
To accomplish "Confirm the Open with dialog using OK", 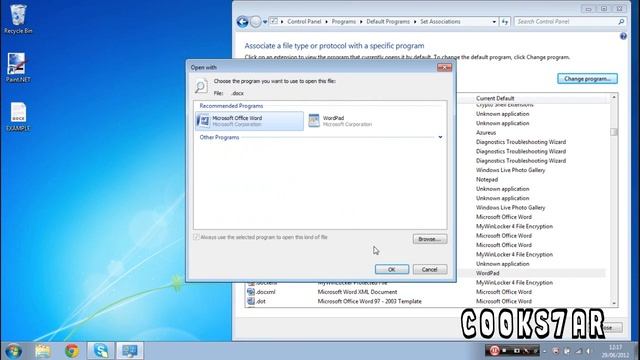I will pyautogui.click(x=392, y=269).
